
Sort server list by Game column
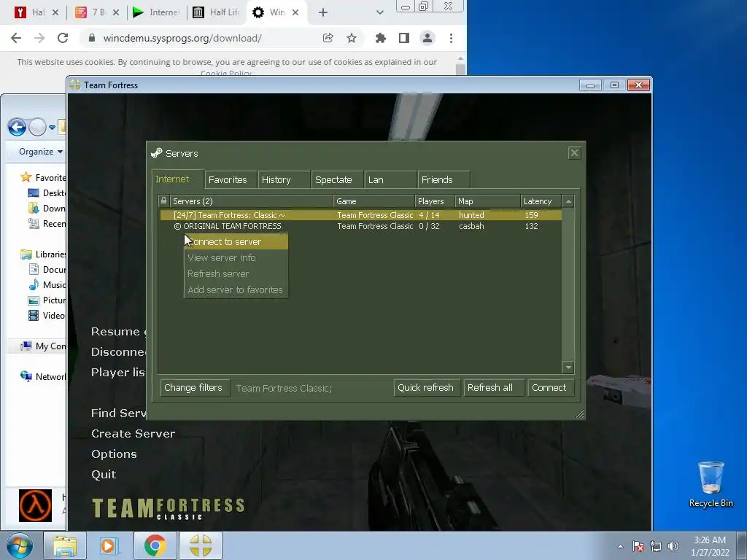tap(374, 201)
